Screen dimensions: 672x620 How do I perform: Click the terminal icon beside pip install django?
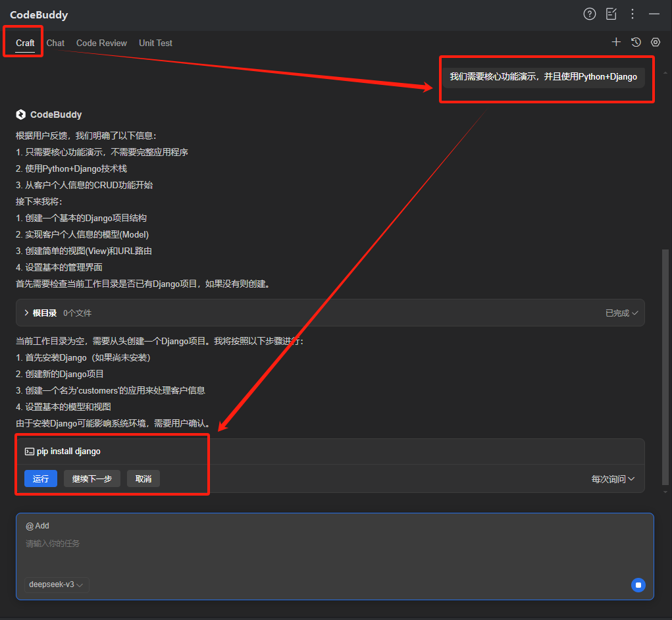(x=29, y=452)
